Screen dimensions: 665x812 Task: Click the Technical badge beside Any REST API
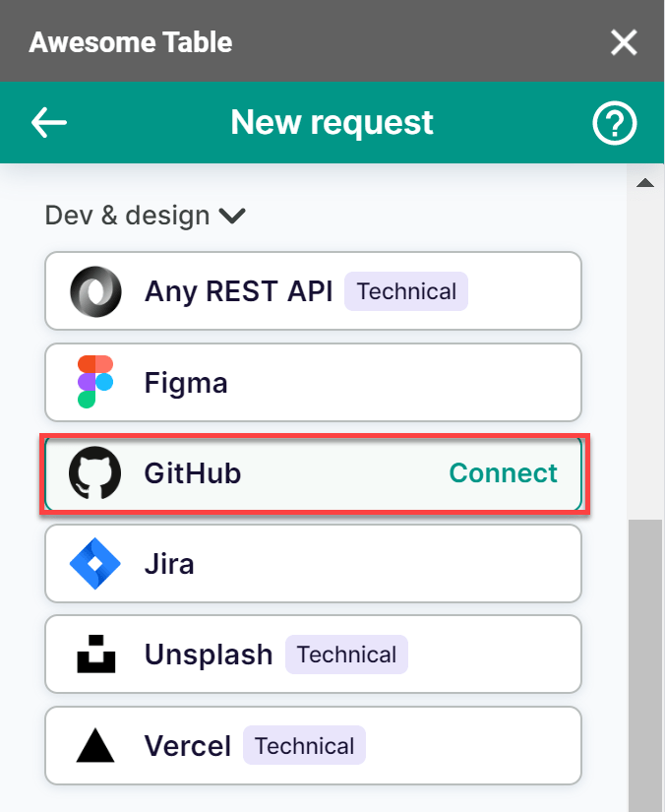click(405, 290)
